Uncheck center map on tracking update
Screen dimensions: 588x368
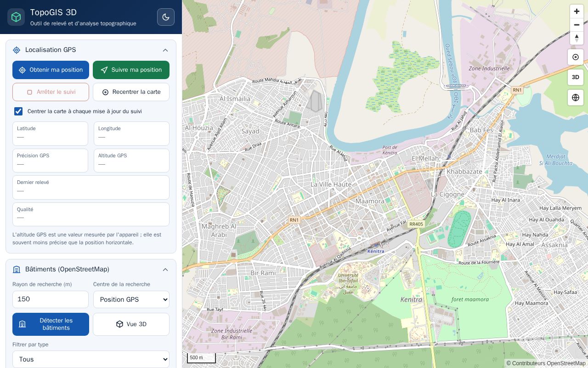pos(18,111)
